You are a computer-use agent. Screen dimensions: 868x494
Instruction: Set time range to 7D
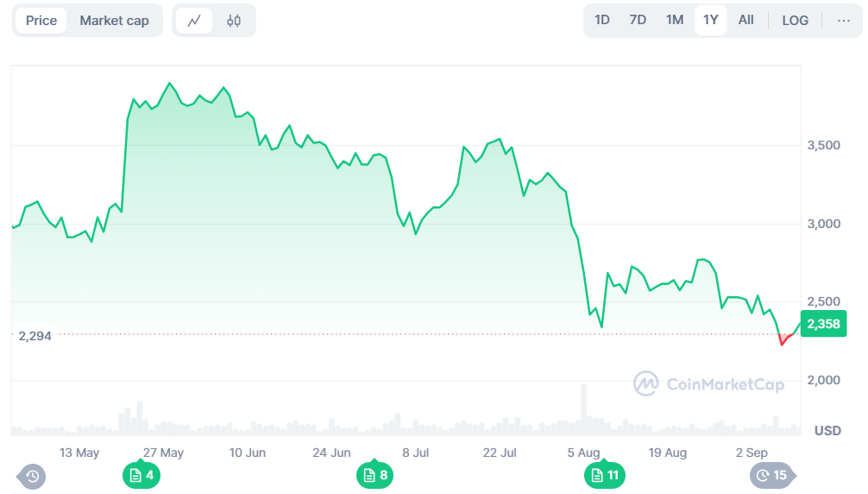coord(638,20)
